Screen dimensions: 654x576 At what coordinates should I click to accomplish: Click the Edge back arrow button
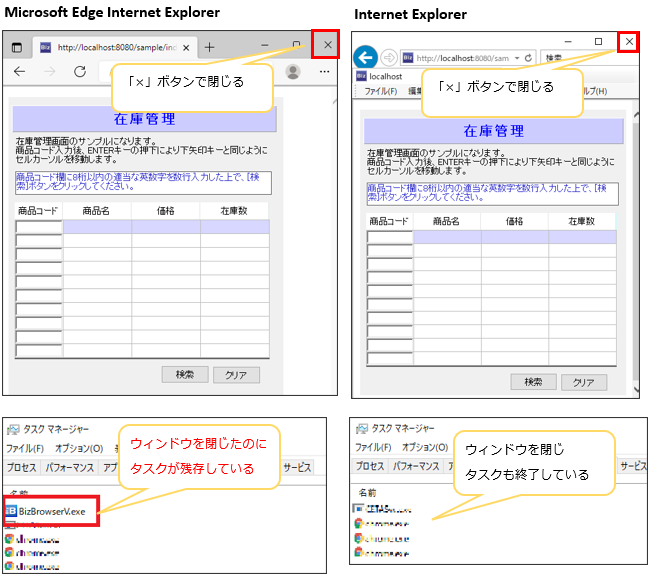[19, 72]
